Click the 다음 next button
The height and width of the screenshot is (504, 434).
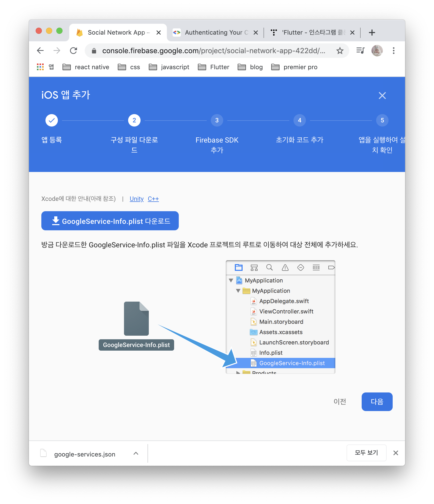click(377, 401)
